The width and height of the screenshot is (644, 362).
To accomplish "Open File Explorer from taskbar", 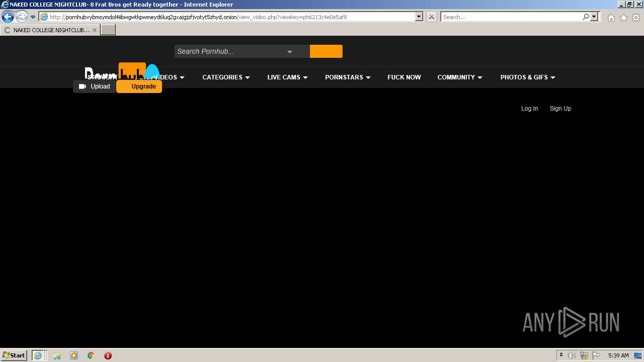I will [57, 355].
